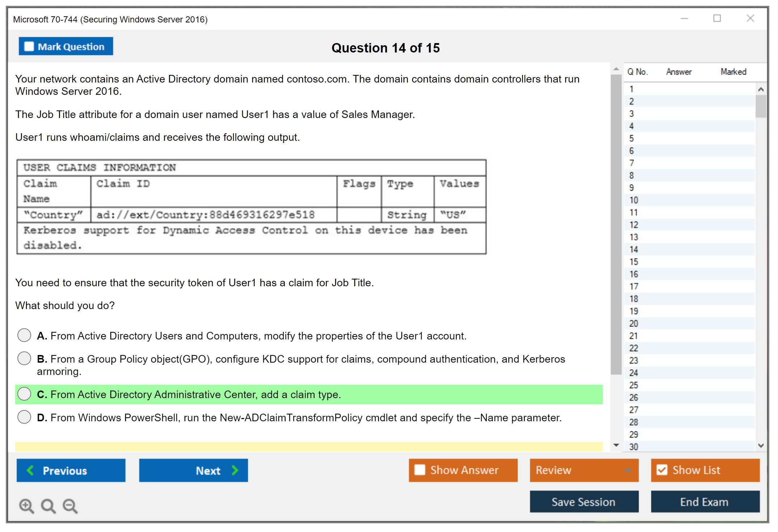Jump to question 22 in list
Image resolution: width=778 pixels, height=532 pixels.
click(x=634, y=348)
